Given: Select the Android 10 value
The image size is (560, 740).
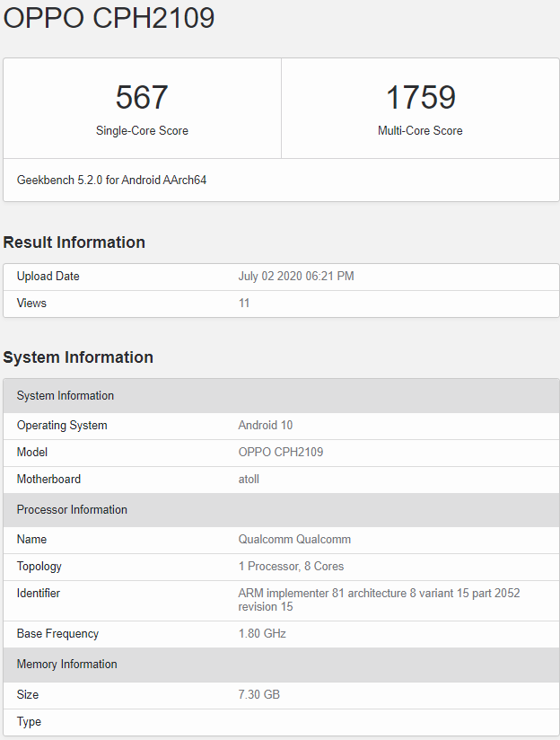Looking at the screenshot, I should tap(265, 425).
